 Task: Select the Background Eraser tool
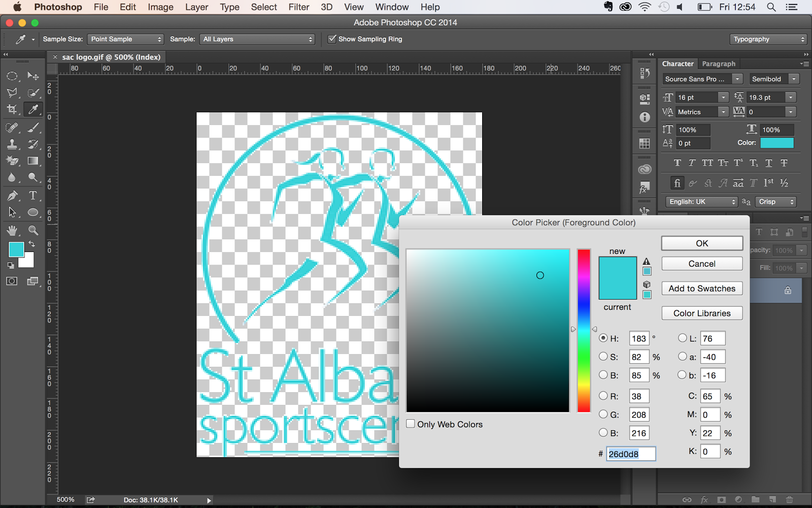[x=12, y=161]
